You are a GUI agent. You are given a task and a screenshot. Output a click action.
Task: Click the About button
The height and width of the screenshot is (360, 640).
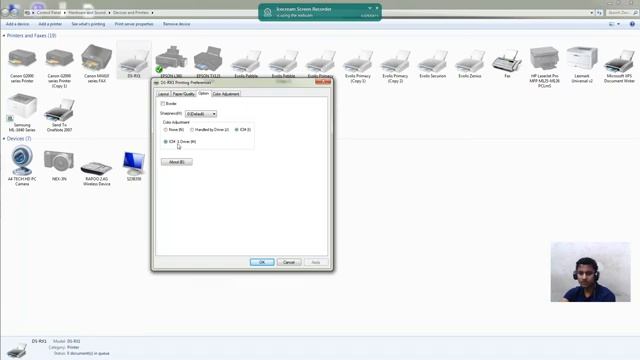click(176, 162)
